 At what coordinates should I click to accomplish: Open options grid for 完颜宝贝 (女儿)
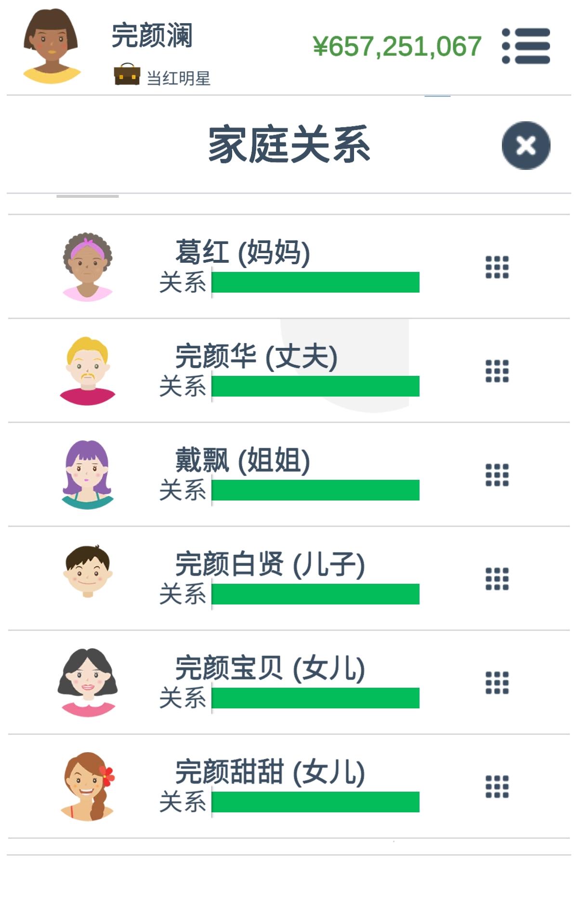tap(497, 683)
